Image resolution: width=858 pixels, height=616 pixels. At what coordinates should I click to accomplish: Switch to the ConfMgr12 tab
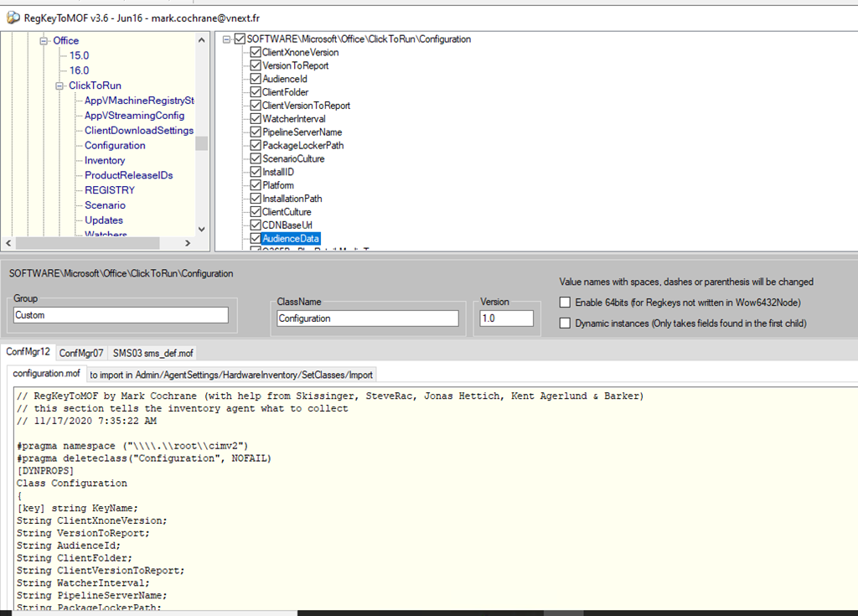[x=28, y=351]
